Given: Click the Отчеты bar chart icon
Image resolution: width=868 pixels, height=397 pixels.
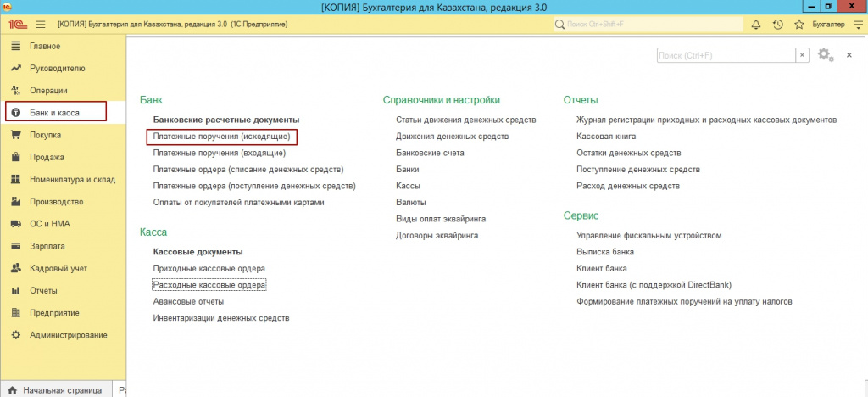Looking at the screenshot, I should click(x=16, y=291).
